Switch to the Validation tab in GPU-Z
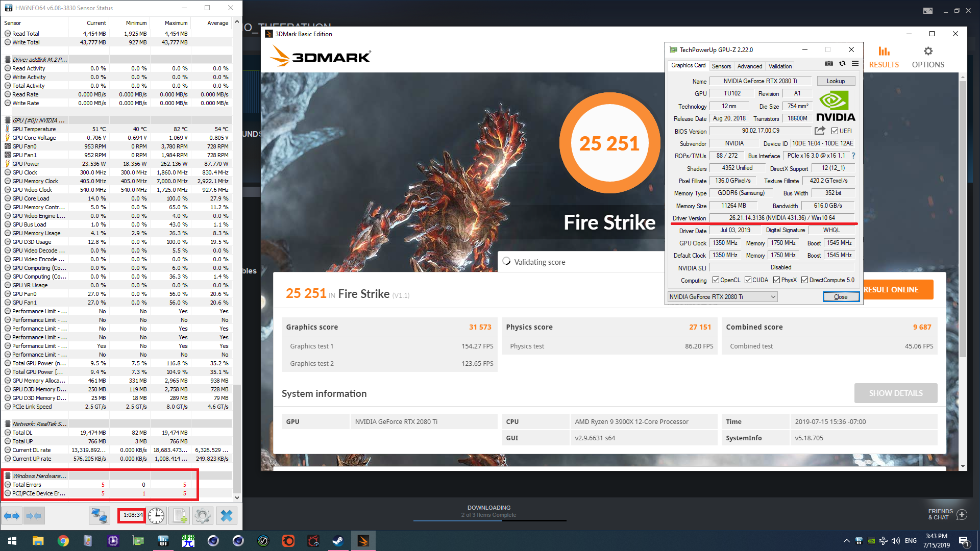 click(x=780, y=66)
